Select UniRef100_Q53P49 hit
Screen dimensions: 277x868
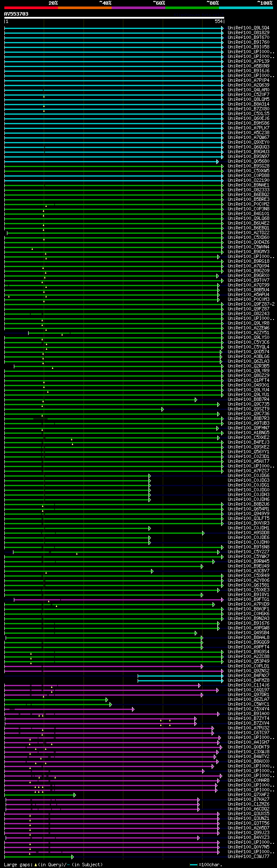tap(248, 661)
